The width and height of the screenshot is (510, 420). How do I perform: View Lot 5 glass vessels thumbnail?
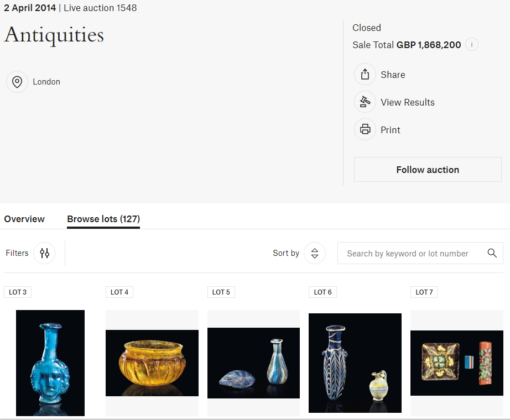click(x=253, y=363)
